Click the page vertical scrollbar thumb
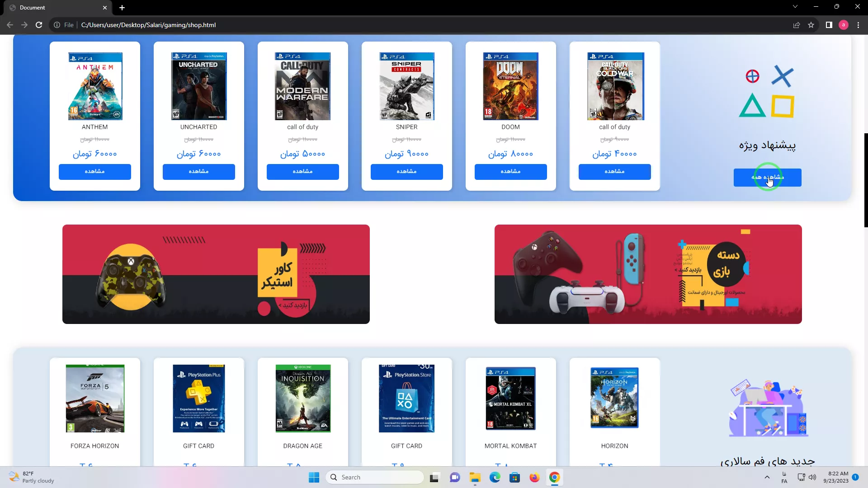This screenshot has width=868, height=488. pos(866,180)
